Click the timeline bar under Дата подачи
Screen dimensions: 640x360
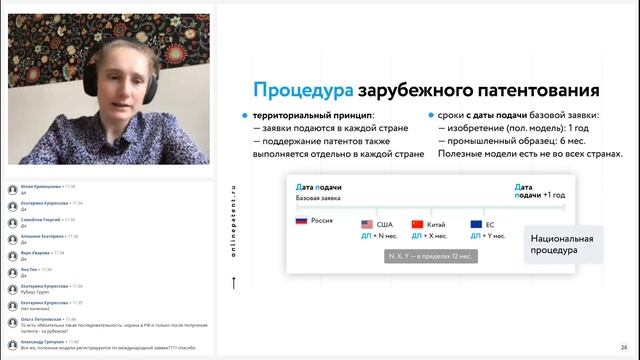pyautogui.click(x=431, y=207)
